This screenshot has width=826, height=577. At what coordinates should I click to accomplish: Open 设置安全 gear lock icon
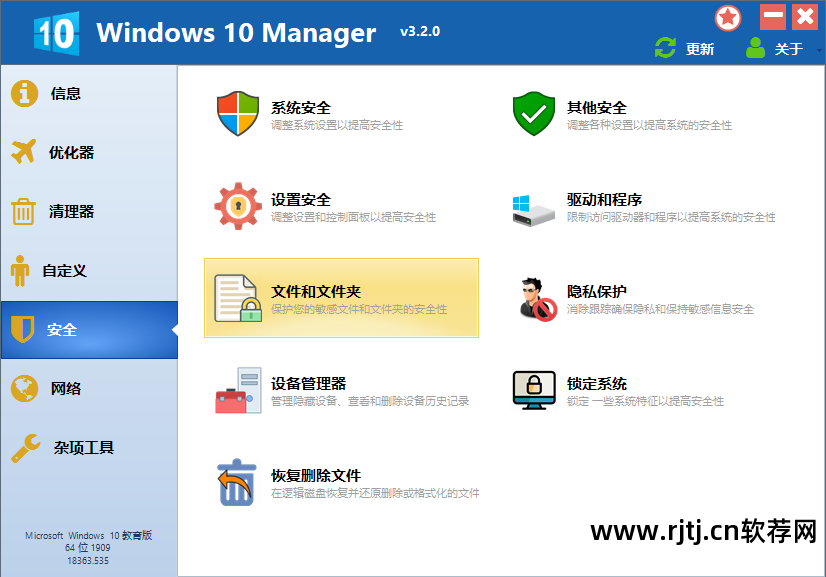tap(238, 206)
